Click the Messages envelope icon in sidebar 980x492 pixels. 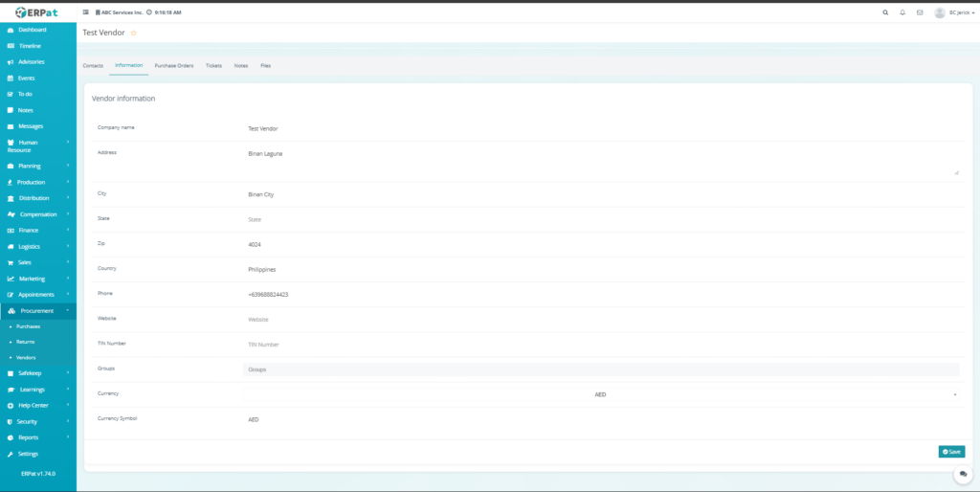click(11, 127)
